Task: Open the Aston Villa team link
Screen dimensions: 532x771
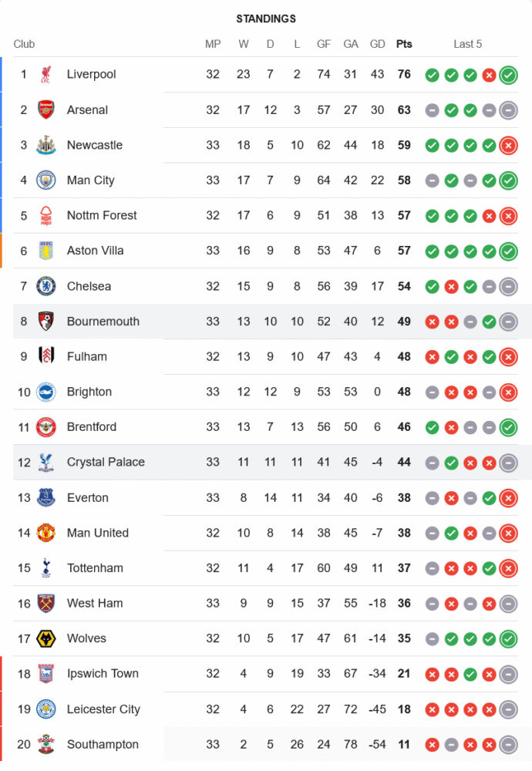Action: (x=95, y=251)
